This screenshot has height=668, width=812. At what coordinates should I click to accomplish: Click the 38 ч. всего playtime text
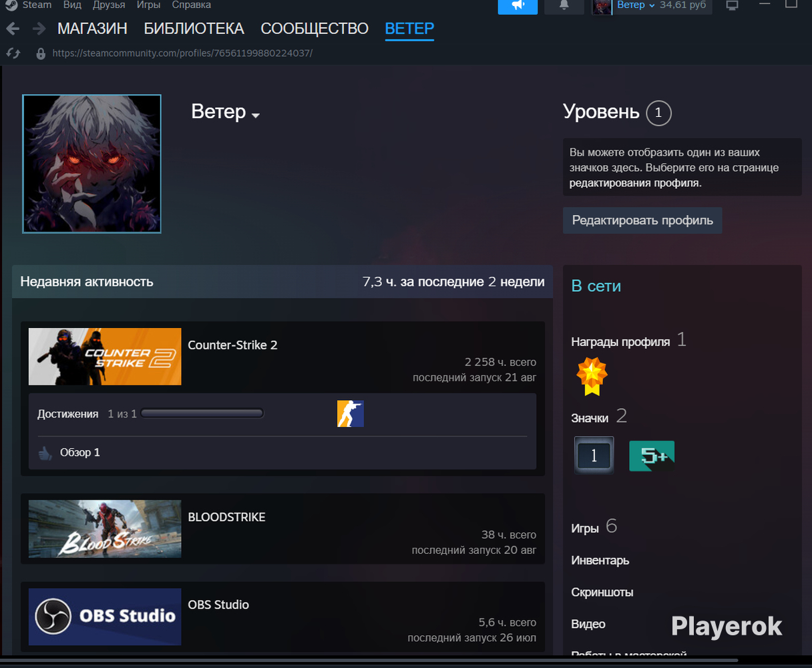coord(509,534)
